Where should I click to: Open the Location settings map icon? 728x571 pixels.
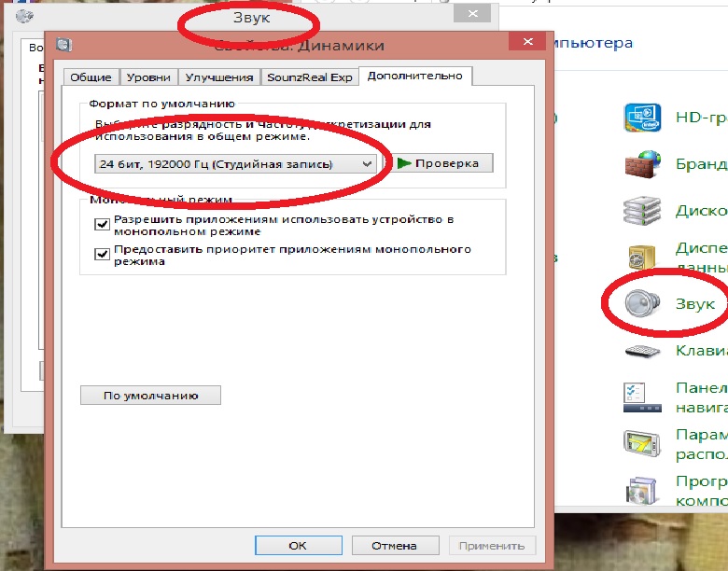point(642,443)
